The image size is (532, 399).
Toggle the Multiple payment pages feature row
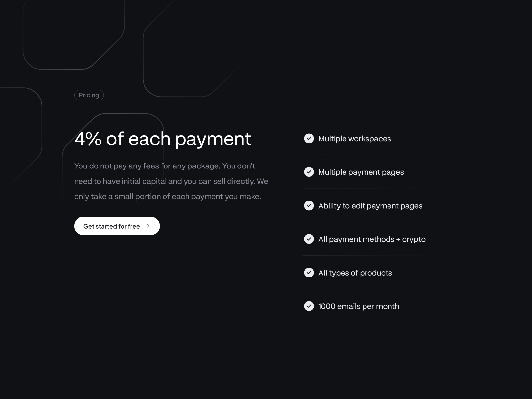tap(361, 172)
